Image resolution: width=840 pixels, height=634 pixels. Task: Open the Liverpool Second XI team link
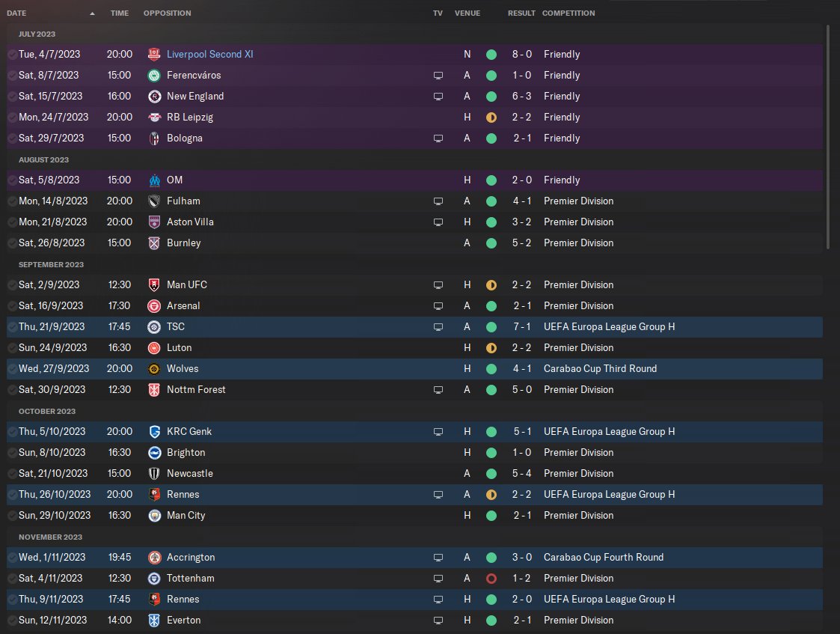210,54
